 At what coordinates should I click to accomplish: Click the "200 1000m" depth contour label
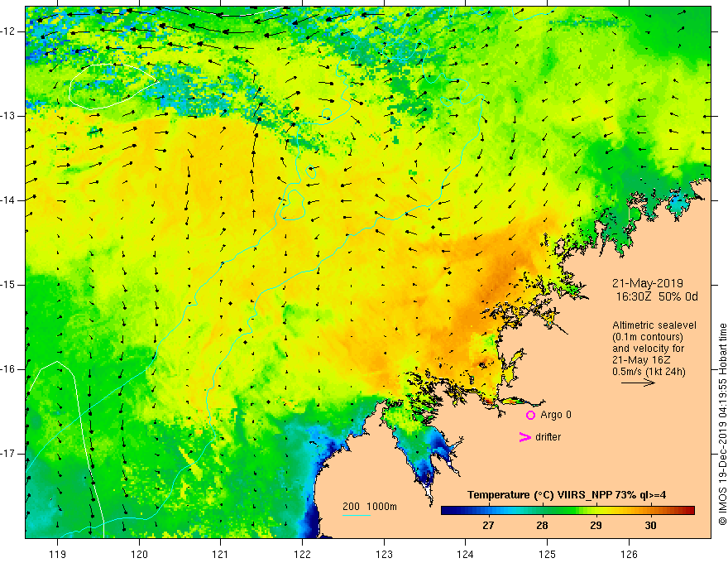click(x=370, y=507)
